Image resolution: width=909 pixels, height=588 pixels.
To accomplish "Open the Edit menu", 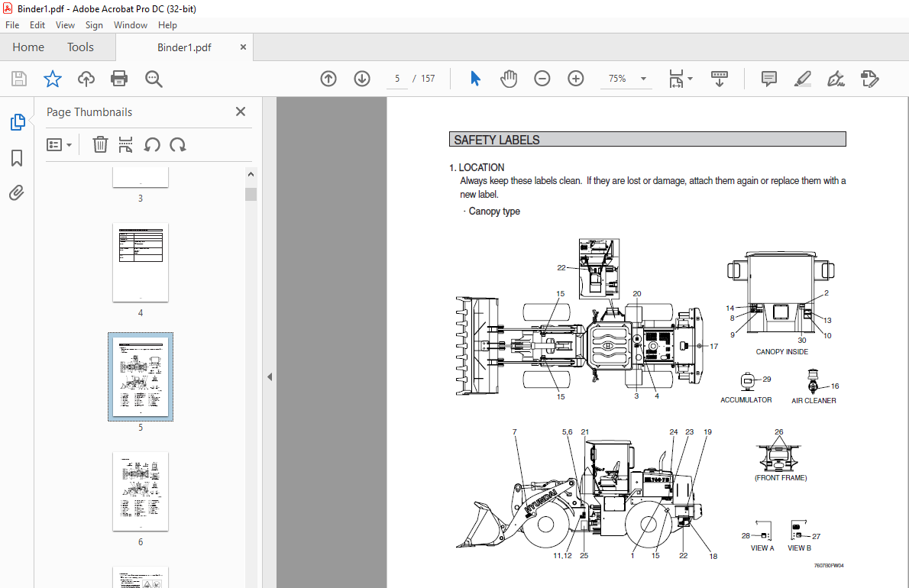I will coord(37,25).
